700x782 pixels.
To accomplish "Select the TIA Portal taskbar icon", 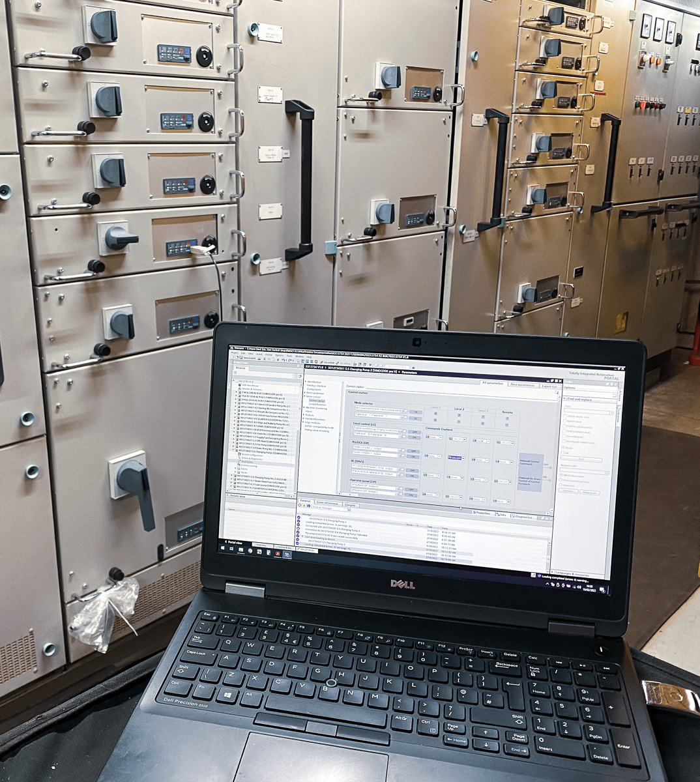I will click(x=287, y=555).
